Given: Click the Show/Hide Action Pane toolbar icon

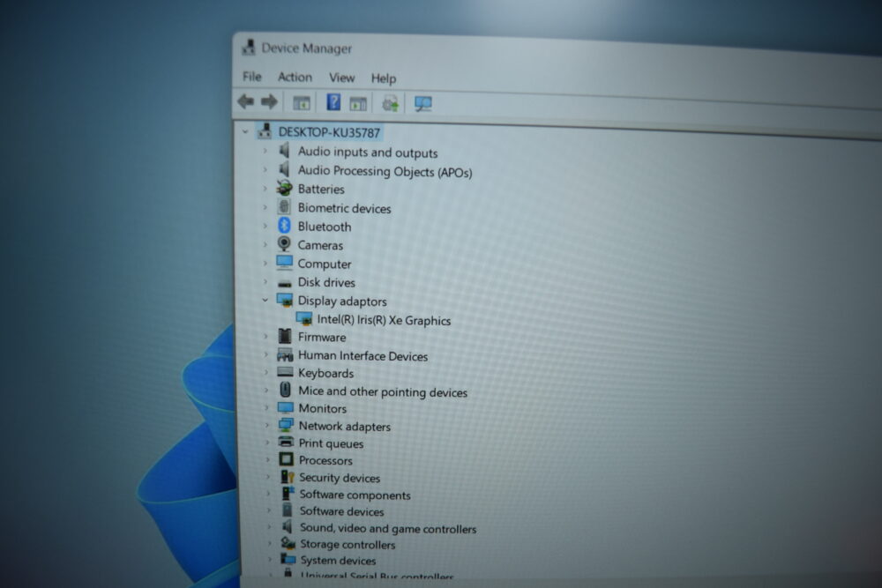Looking at the screenshot, I should [x=358, y=103].
